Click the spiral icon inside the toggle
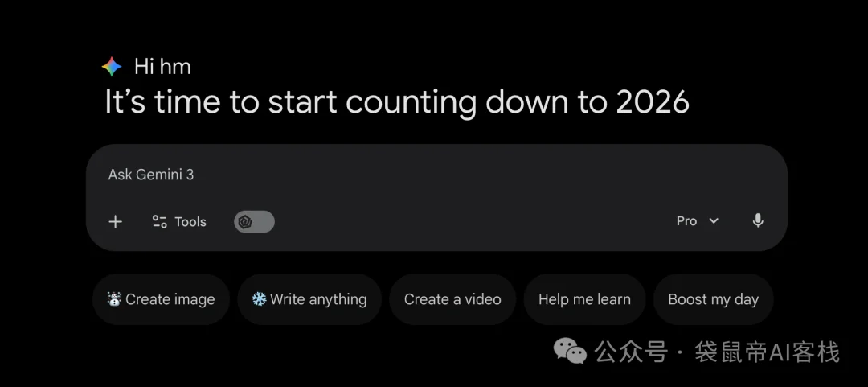The height and width of the screenshot is (387, 868). 244,222
